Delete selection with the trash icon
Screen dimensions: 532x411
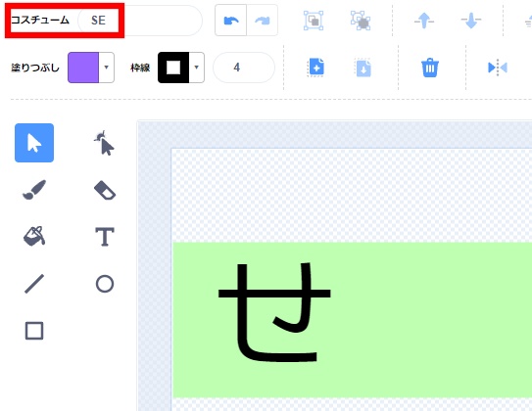(430, 68)
